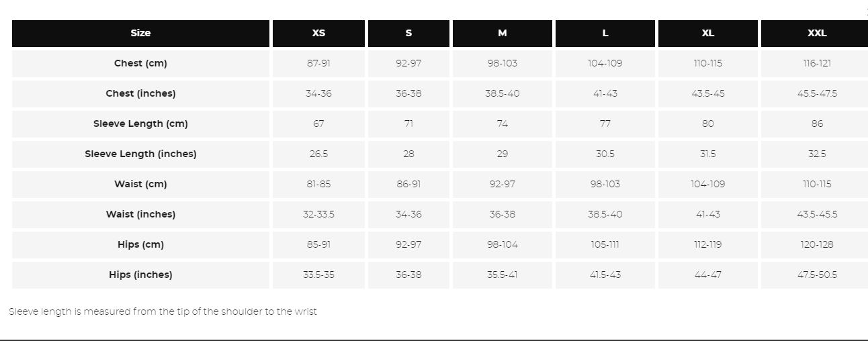Select the 86 sleeve length XXL cell
Viewport: 868px width, 341px height.
[817, 124]
